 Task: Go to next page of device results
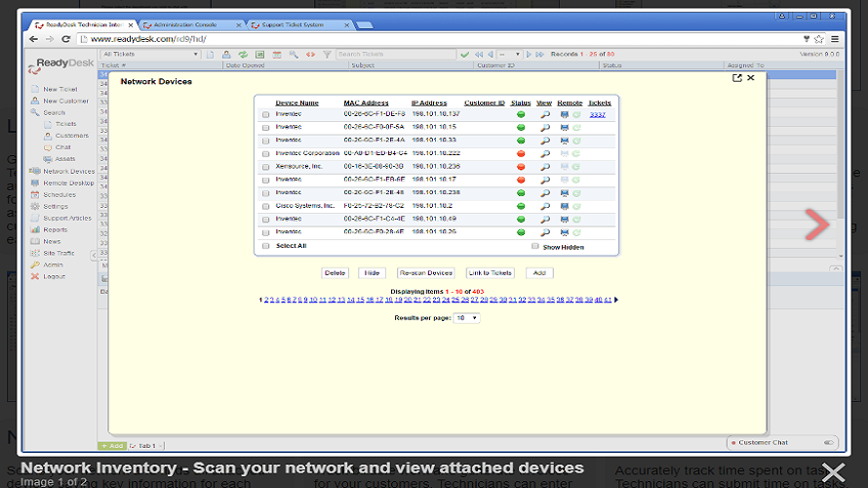[616, 300]
